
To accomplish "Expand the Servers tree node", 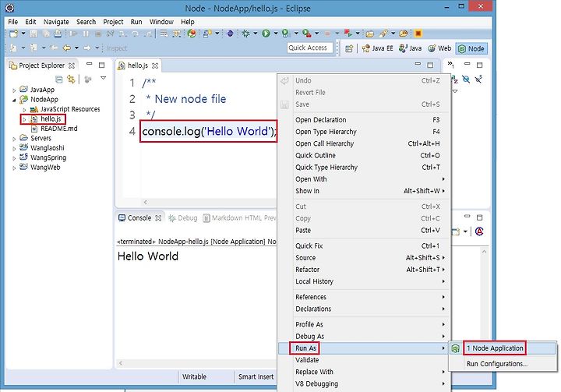I will pos(14,139).
